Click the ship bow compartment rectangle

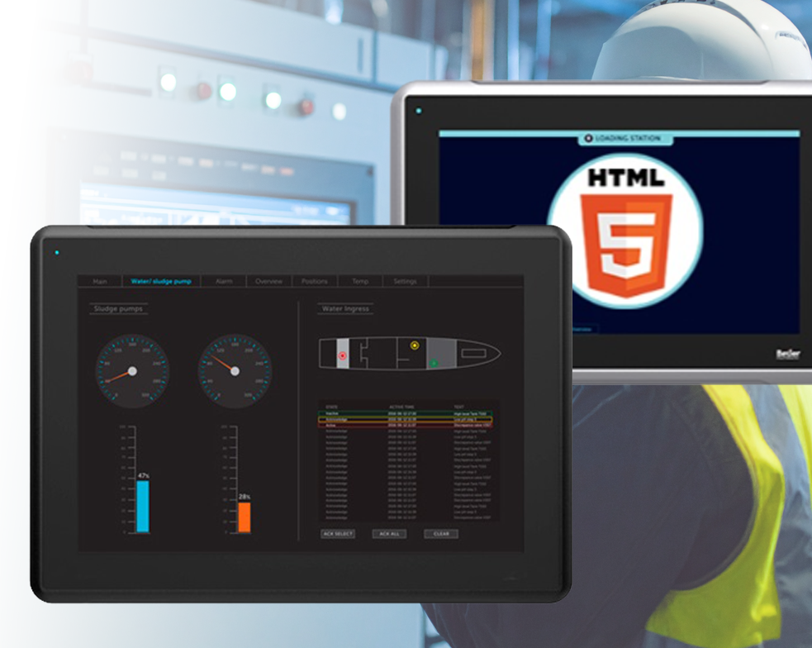pos(473,353)
